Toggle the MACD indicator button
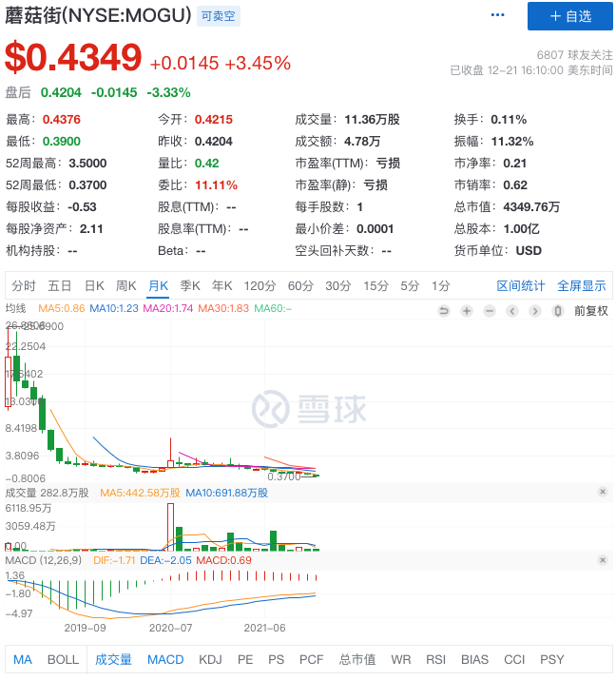616x680 pixels. [x=165, y=660]
